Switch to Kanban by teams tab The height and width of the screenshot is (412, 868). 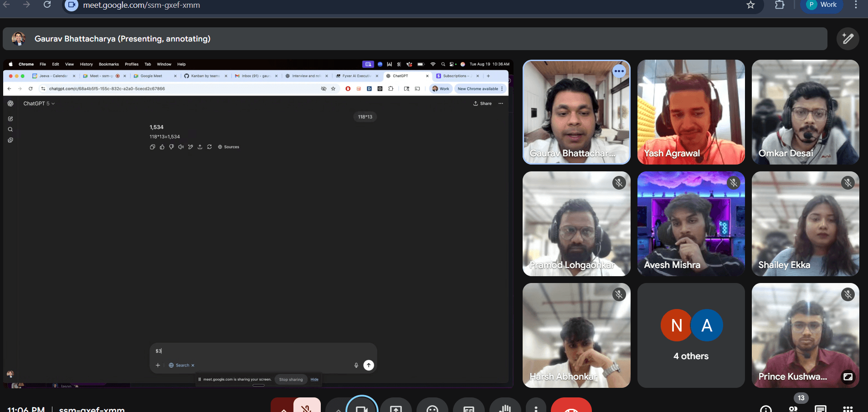[x=205, y=76]
